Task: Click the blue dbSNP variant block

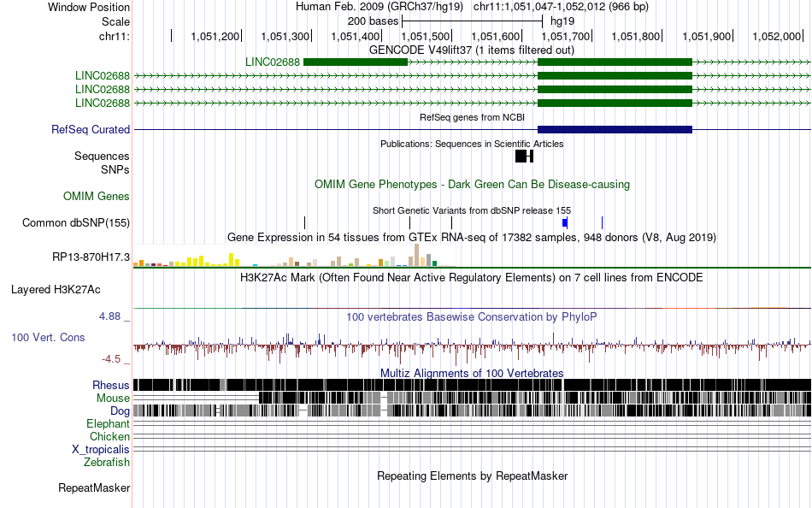Action: (565, 223)
